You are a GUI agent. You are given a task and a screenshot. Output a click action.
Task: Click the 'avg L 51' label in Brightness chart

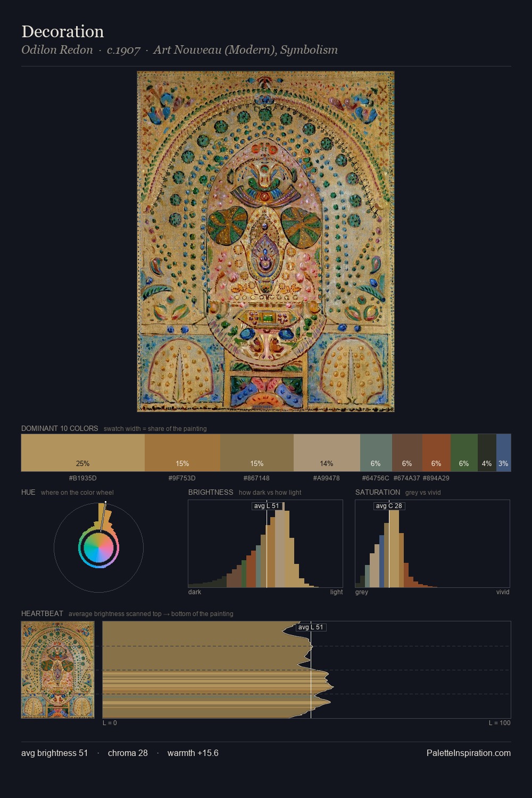point(267,506)
